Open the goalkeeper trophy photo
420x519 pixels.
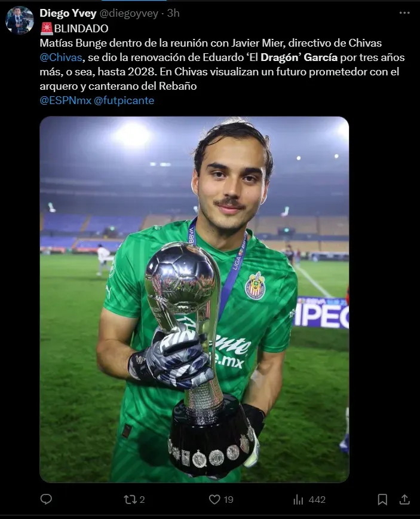194,299
